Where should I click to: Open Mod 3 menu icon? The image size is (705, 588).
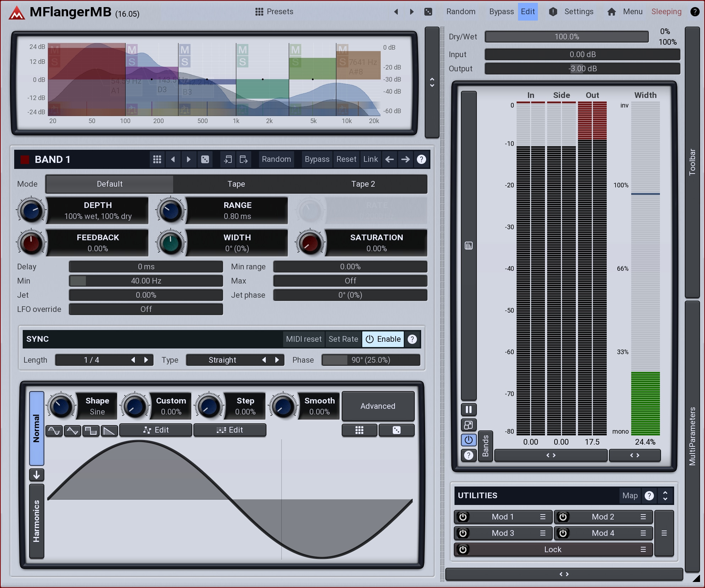[x=543, y=533]
